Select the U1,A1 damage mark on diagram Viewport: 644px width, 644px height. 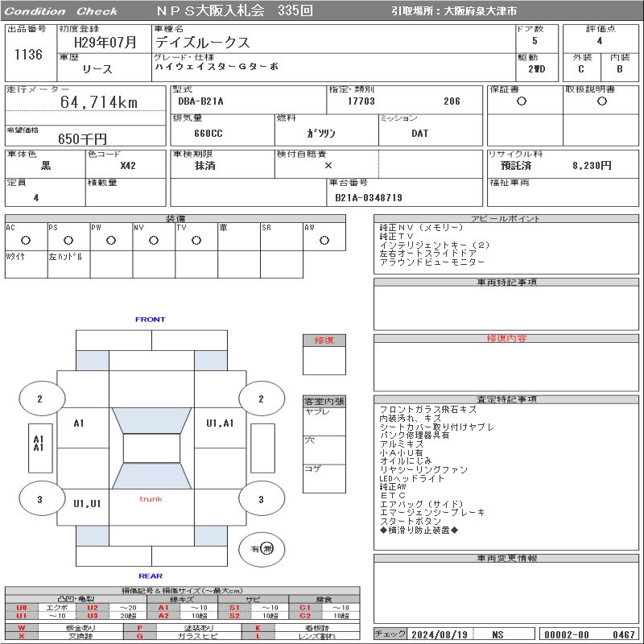point(220,423)
